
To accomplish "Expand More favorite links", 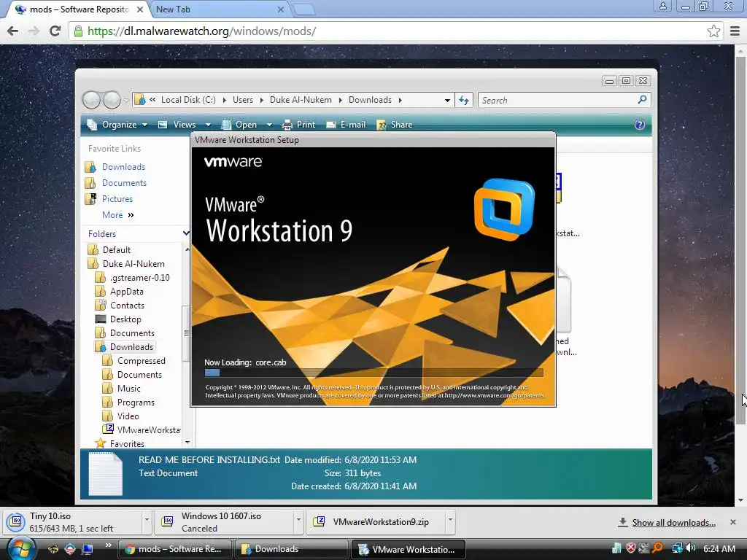I will pos(118,215).
